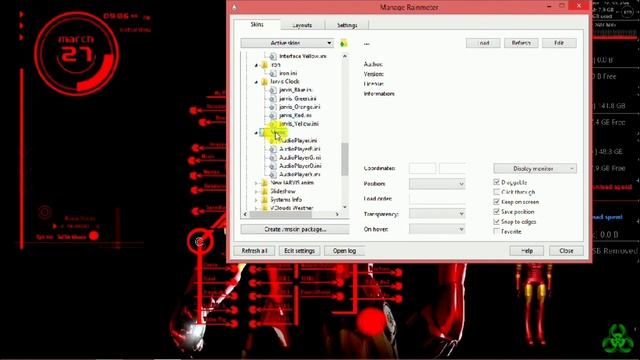This screenshot has height=360, width=640.
Task: Expand the VClouds Weather tree node
Action: point(256,208)
